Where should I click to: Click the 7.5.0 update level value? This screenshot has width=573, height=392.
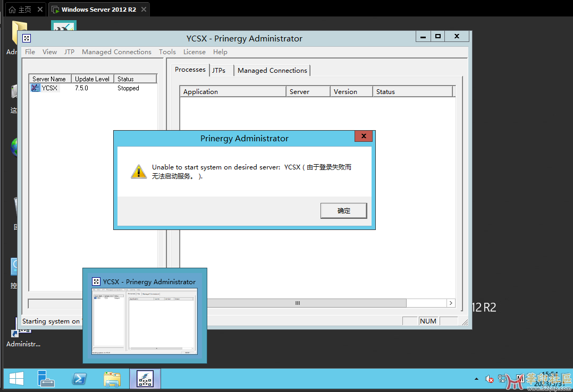[81, 88]
